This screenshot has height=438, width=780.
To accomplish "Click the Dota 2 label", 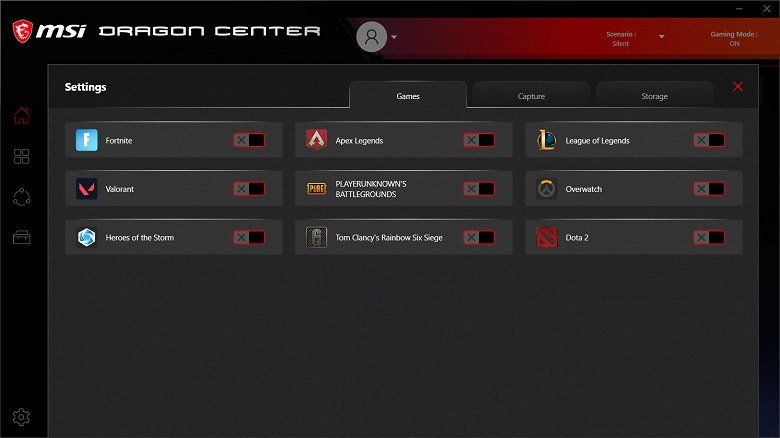I will (577, 238).
